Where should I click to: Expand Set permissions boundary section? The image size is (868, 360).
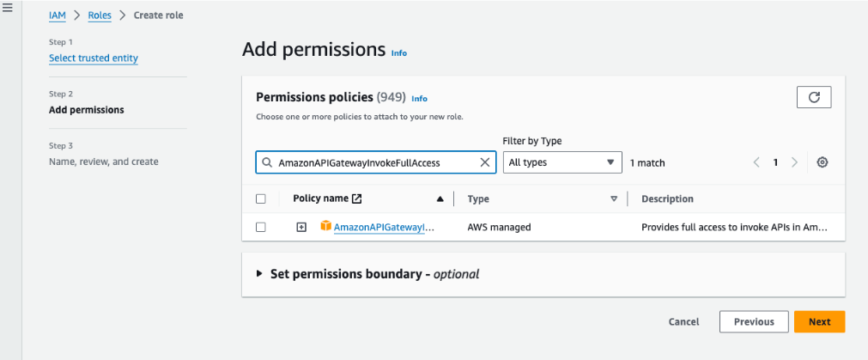click(x=260, y=274)
